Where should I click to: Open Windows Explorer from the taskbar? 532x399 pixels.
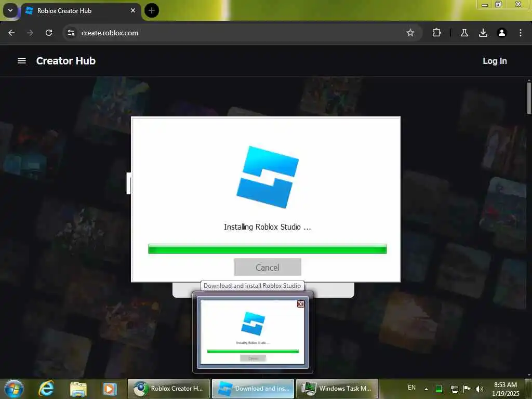coord(78,389)
